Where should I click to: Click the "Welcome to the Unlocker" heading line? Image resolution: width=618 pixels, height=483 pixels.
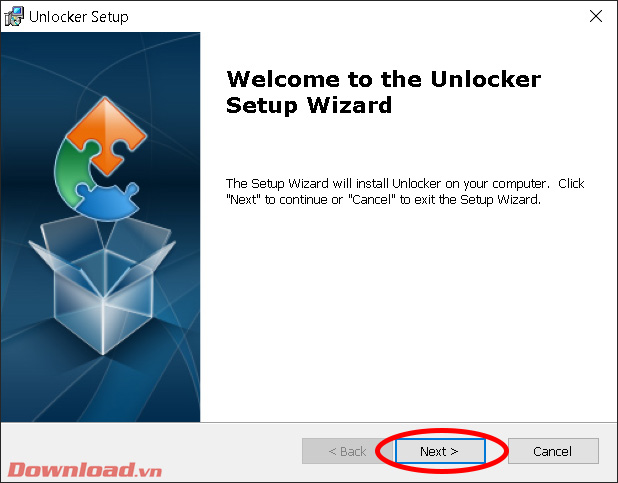tap(383, 79)
